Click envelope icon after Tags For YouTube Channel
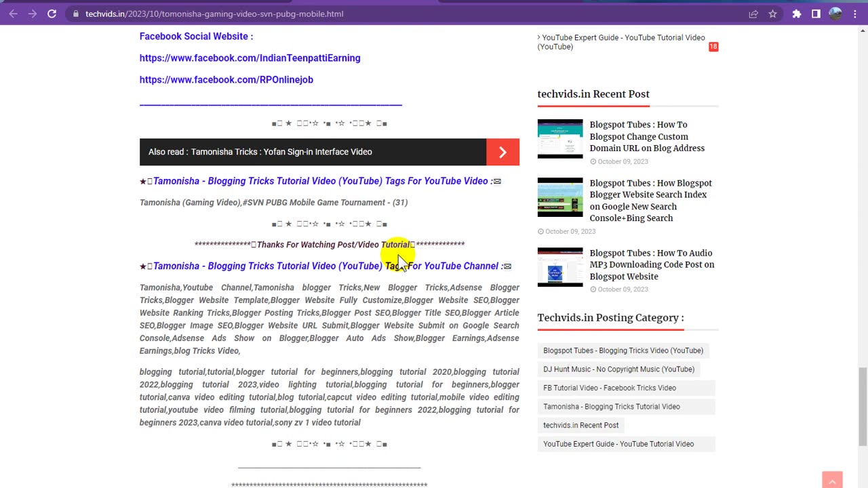The height and width of the screenshot is (488, 868). (x=507, y=266)
